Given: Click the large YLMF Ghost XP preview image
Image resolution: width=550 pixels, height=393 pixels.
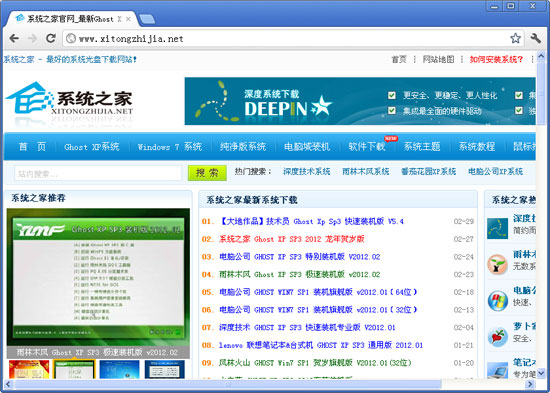Looking at the screenshot, I should (98, 277).
